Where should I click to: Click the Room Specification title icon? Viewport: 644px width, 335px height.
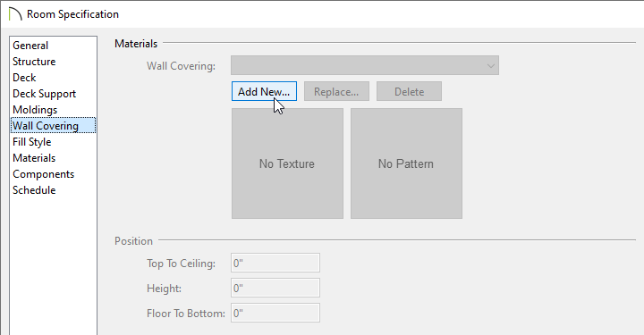pyautogui.click(x=15, y=14)
